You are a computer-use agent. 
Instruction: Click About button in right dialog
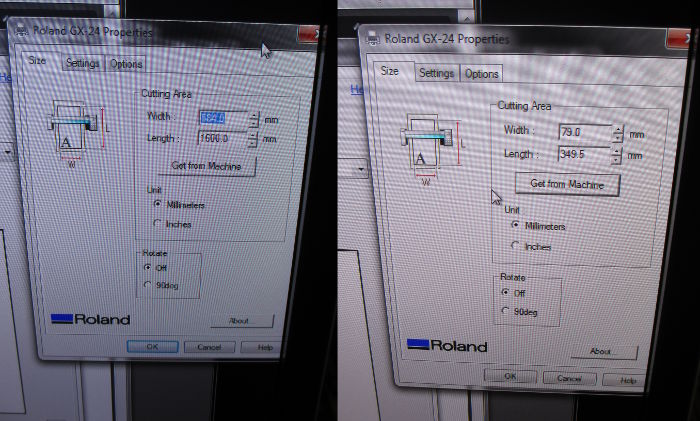pyautogui.click(x=604, y=352)
